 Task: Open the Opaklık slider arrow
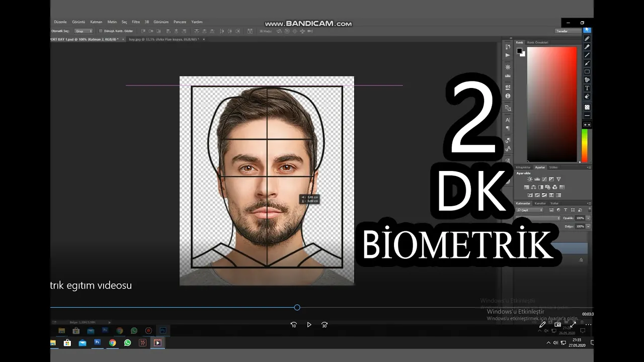click(588, 218)
